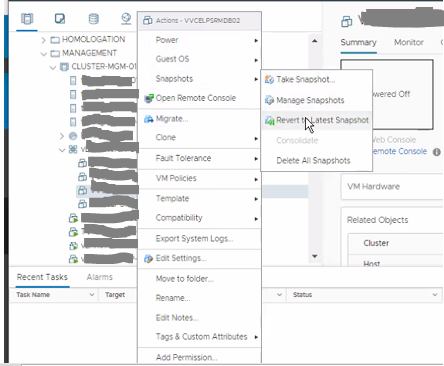Open Tags & Custom Attributes submenu
444x366 pixels.
pos(199,337)
